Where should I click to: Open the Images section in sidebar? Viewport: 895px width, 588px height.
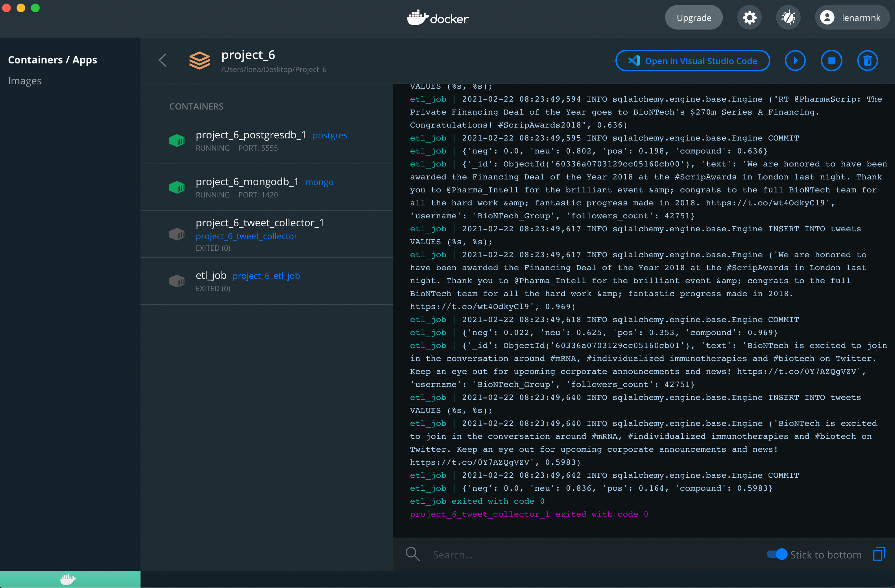pyautogui.click(x=25, y=80)
